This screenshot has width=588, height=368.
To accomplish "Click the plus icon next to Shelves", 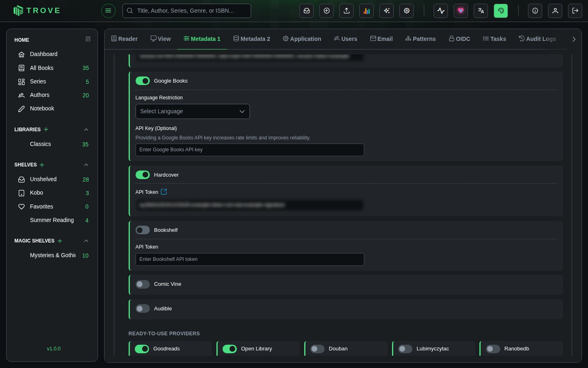I will pos(42,165).
